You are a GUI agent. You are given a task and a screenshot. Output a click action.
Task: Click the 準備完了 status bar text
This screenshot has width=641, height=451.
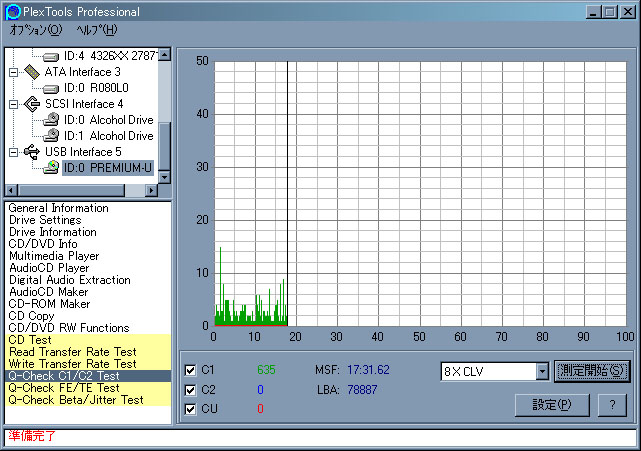point(31,436)
